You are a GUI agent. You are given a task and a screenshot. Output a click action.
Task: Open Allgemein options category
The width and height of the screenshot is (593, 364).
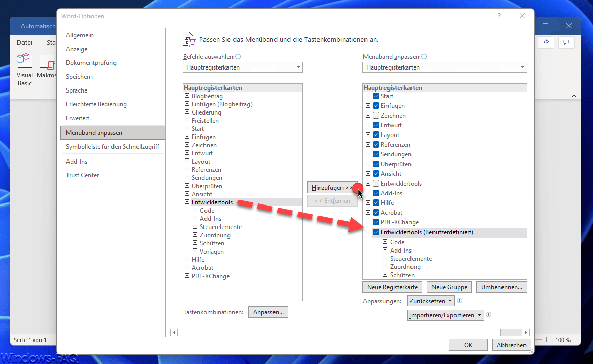tap(112, 35)
